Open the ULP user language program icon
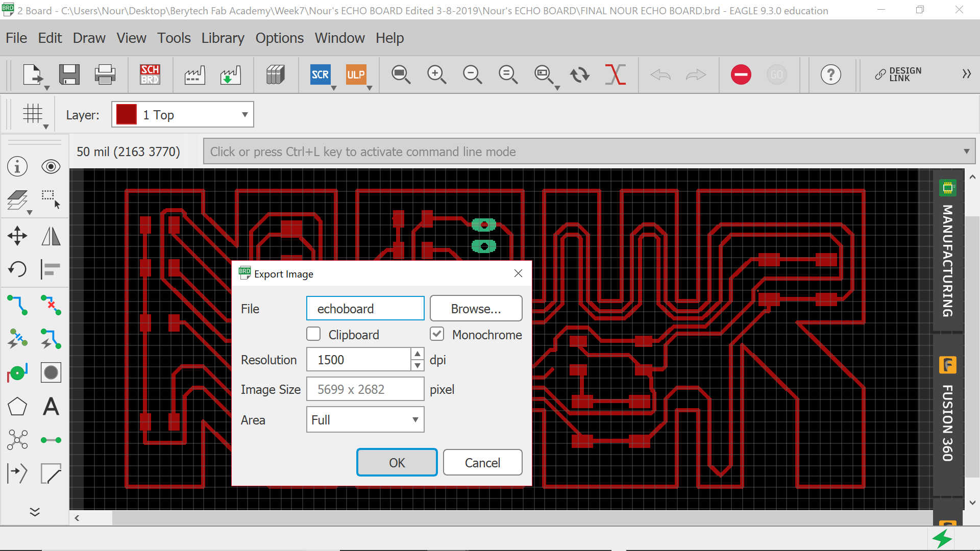The height and width of the screenshot is (551, 980). [x=356, y=74]
